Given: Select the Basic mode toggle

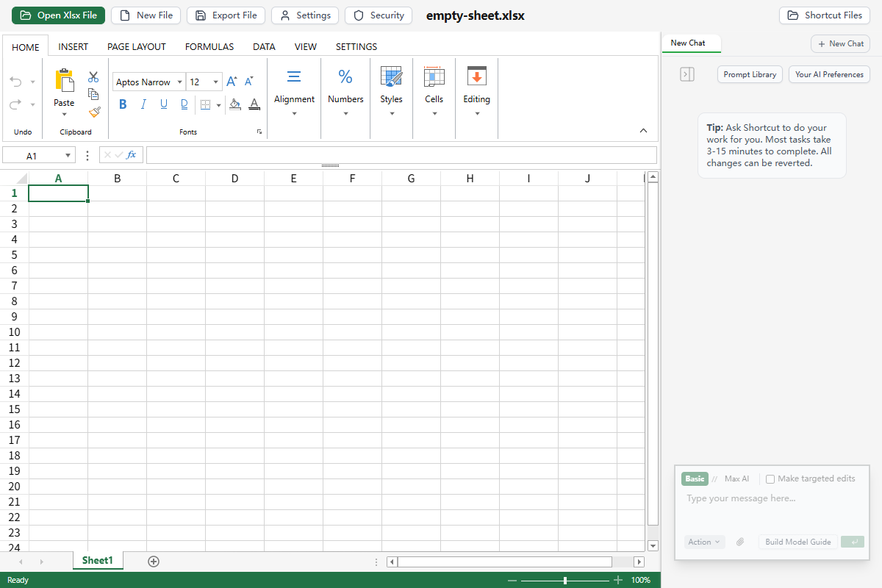Looking at the screenshot, I should [695, 479].
